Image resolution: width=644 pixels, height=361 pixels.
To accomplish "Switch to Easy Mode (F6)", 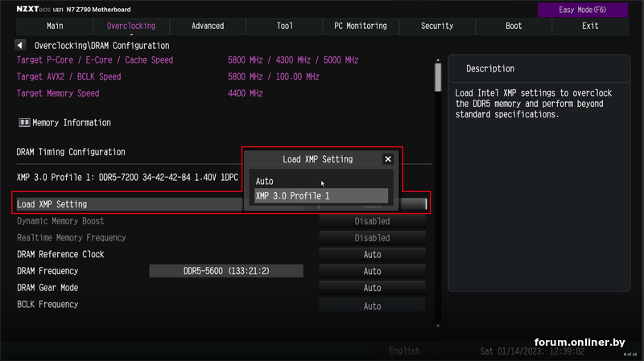I will click(582, 10).
